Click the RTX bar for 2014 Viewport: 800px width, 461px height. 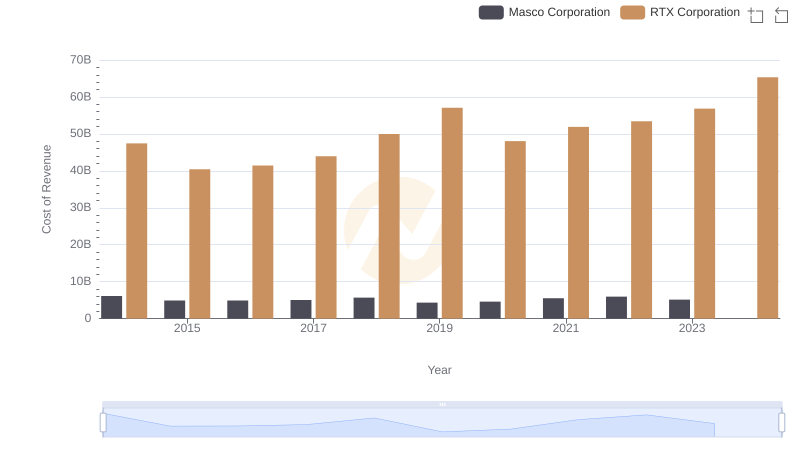pyautogui.click(x=137, y=230)
